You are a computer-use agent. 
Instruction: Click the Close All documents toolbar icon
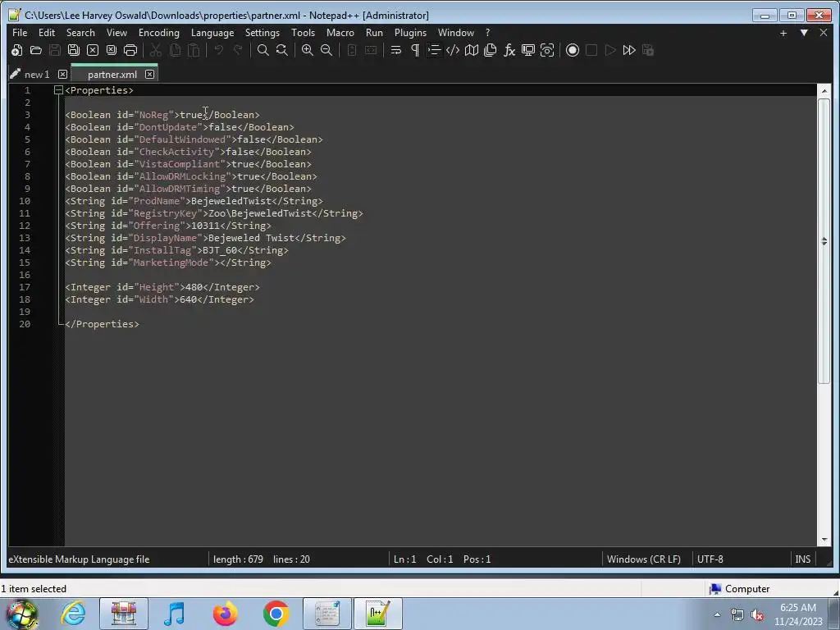coord(112,50)
